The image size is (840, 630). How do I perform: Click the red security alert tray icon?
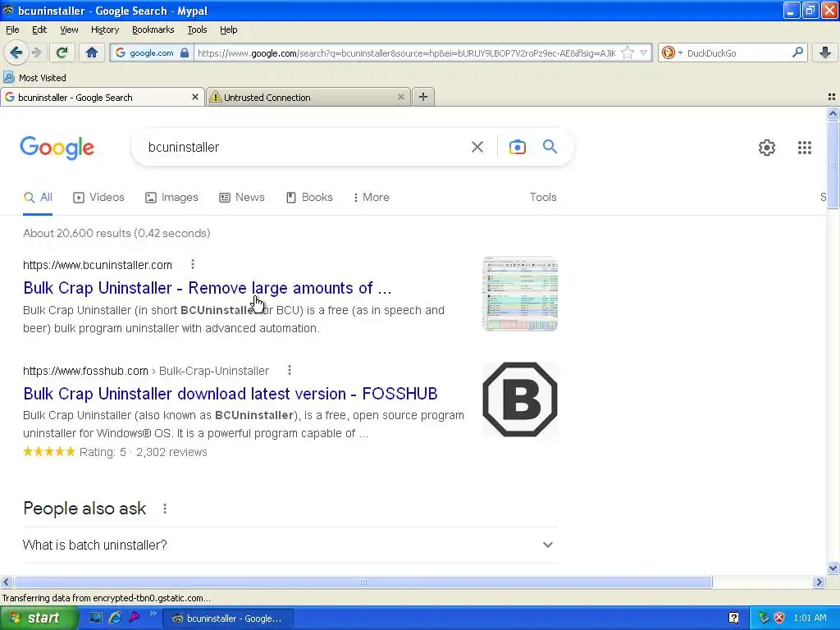779,618
